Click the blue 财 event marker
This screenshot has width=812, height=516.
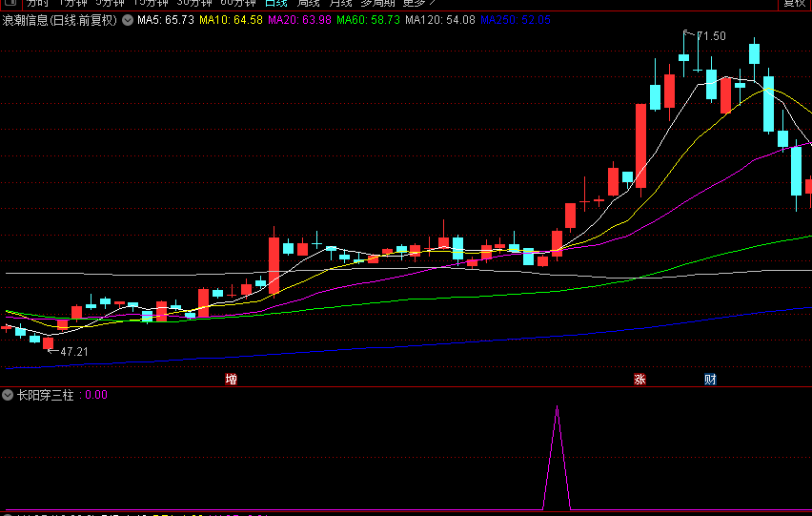(x=710, y=380)
